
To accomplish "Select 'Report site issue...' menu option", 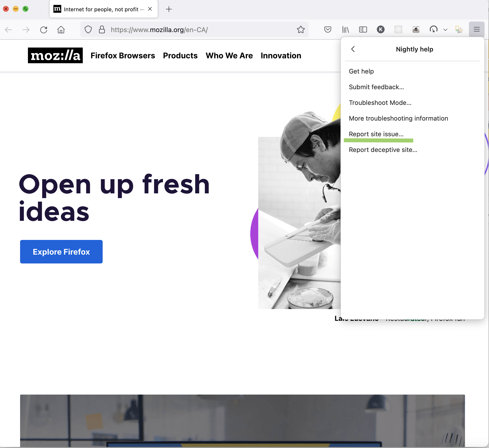I will [x=376, y=134].
